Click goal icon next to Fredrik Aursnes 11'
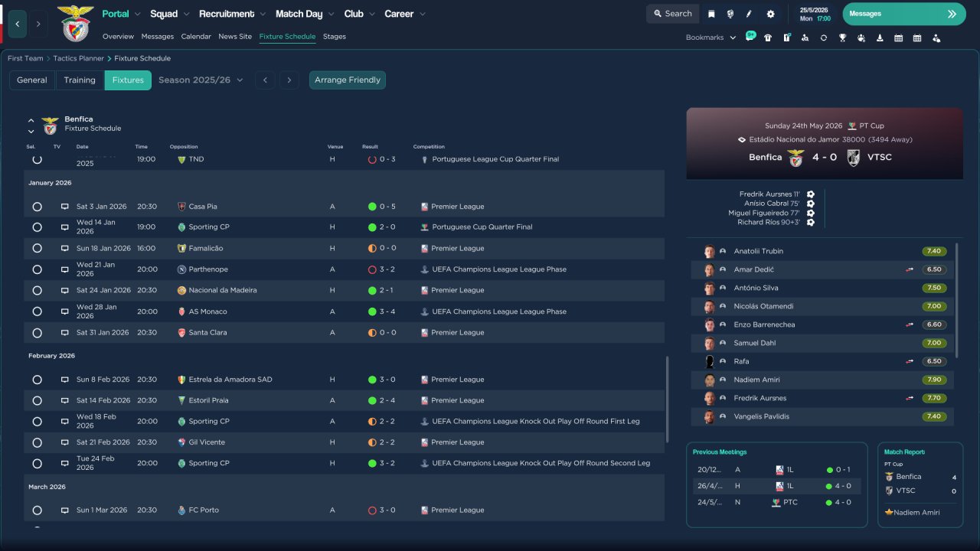 click(811, 194)
